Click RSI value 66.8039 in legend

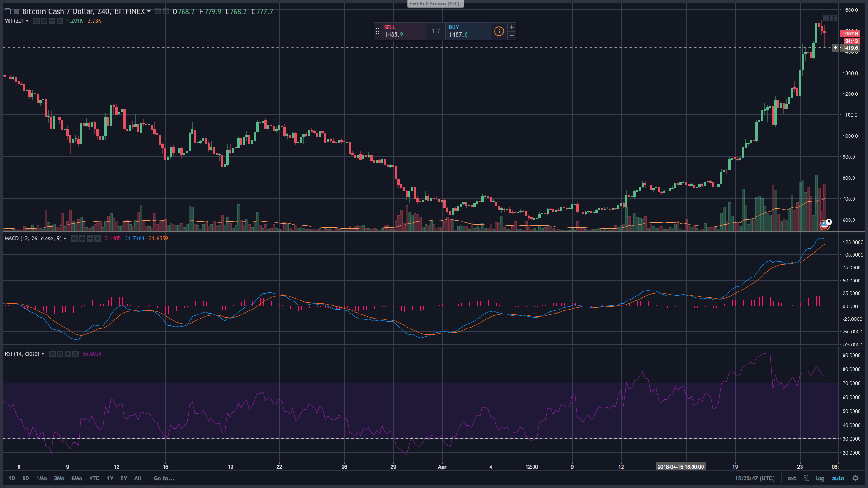(92, 354)
